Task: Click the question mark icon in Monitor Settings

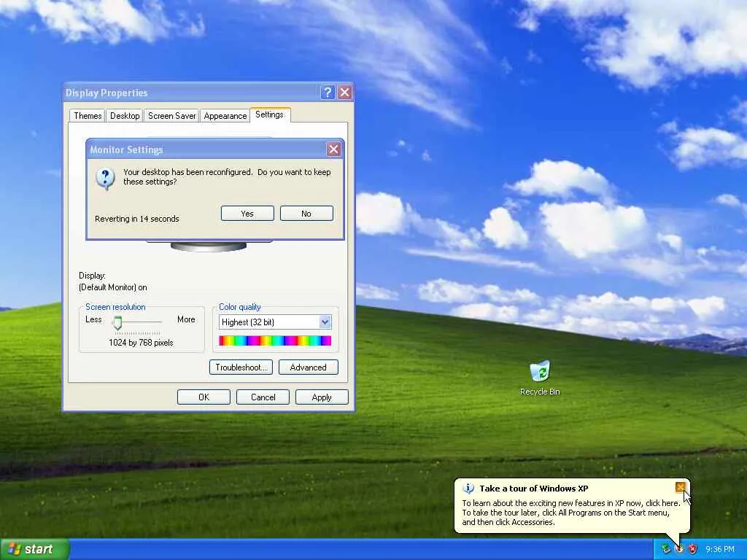Action: click(x=105, y=179)
